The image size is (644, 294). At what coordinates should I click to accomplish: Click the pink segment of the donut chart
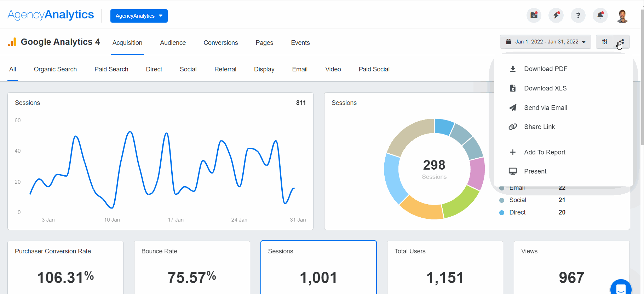(477, 174)
